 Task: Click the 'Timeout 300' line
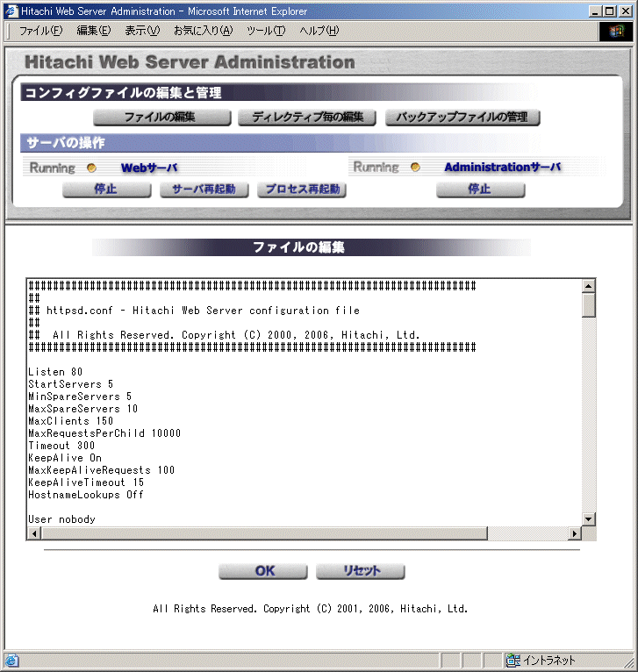[x=61, y=446]
